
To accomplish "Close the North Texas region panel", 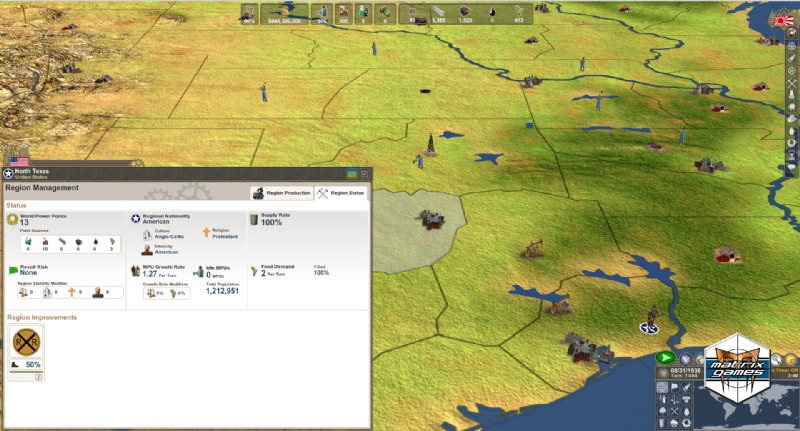I will (365, 174).
